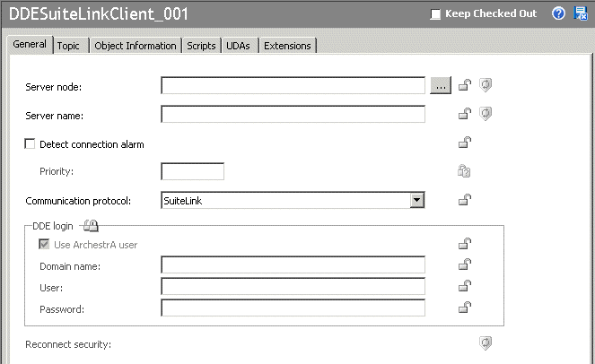This screenshot has width=595, height=364.
Task: Open the Communication protocol dropdown
Action: pos(417,200)
